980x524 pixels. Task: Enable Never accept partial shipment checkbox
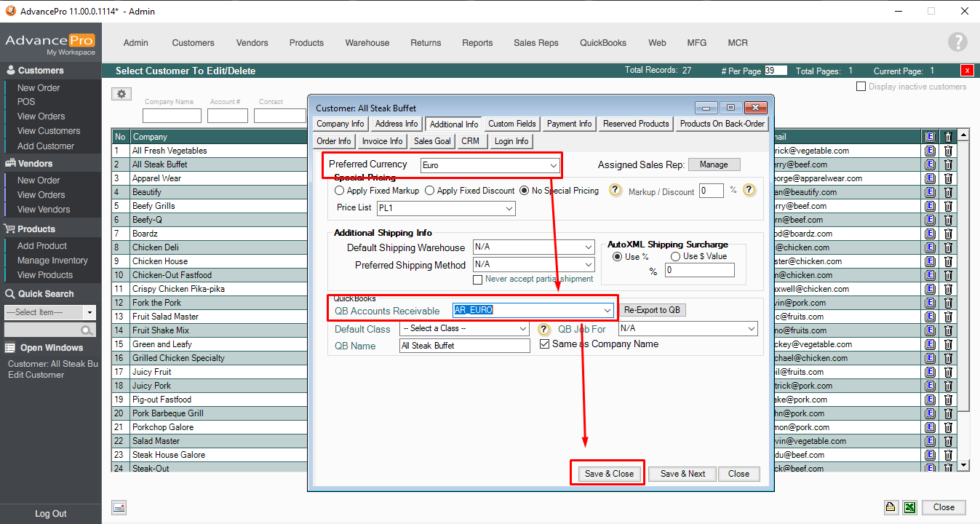tap(478, 279)
